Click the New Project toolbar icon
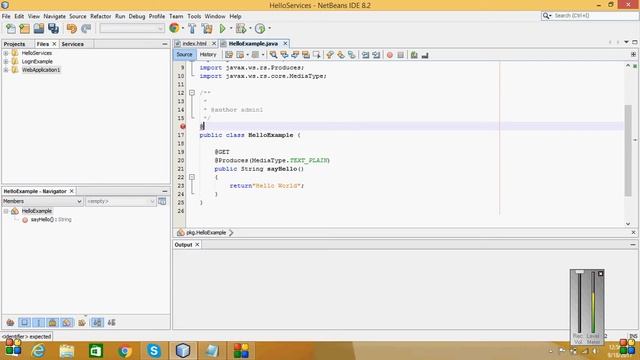This screenshot has height=360, width=640. click(x=24, y=29)
